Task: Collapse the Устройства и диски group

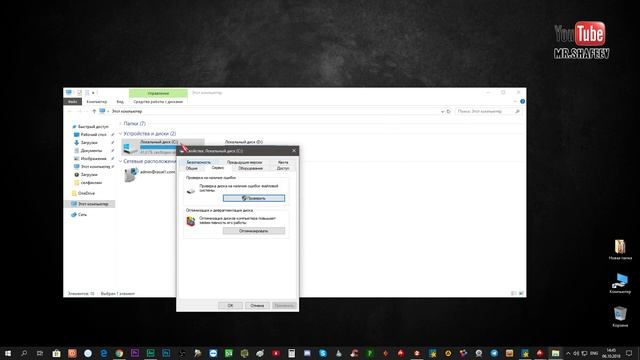Action: click(121, 133)
